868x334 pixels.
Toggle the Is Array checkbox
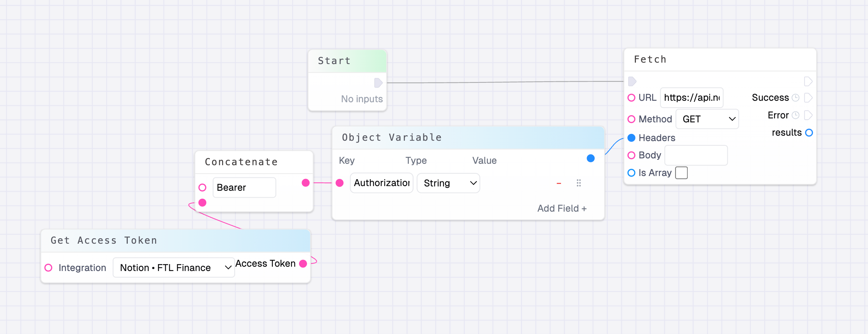(x=682, y=173)
